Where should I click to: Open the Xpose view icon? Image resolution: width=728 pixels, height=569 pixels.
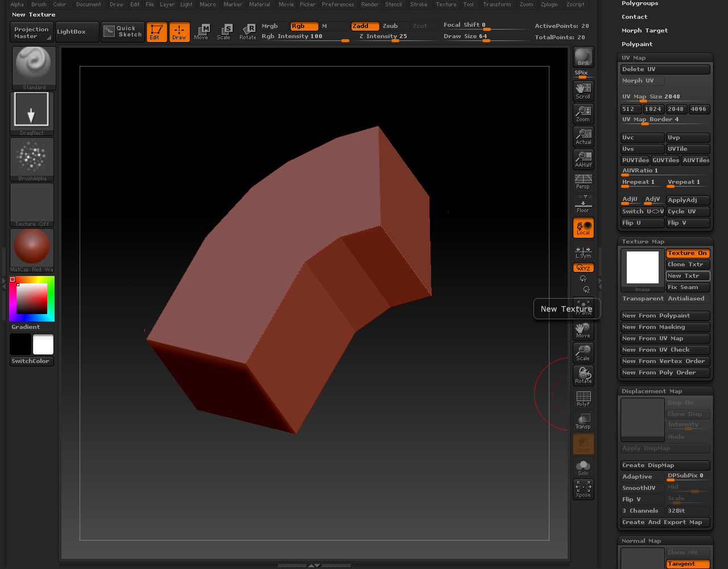click(583, 489)
